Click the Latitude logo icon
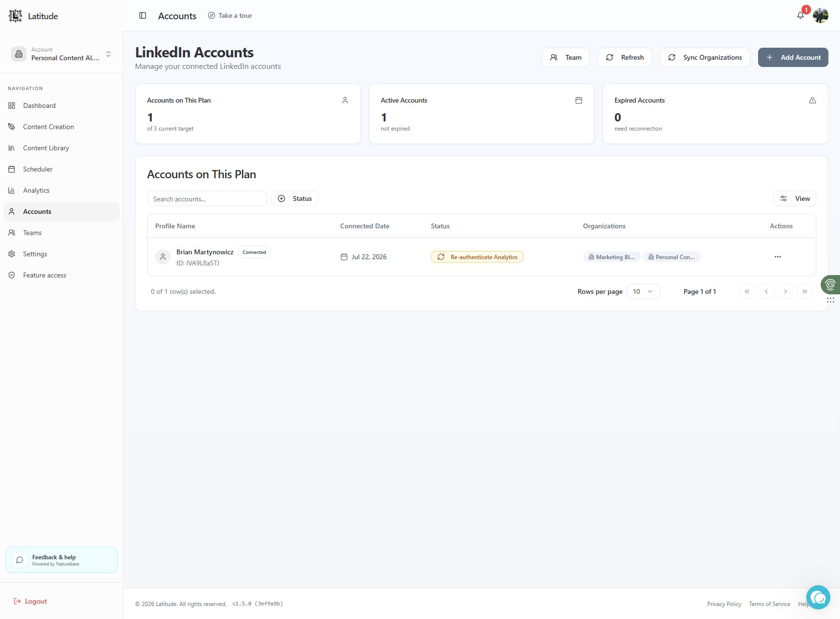The image size is (840, 619). point(15,16)
